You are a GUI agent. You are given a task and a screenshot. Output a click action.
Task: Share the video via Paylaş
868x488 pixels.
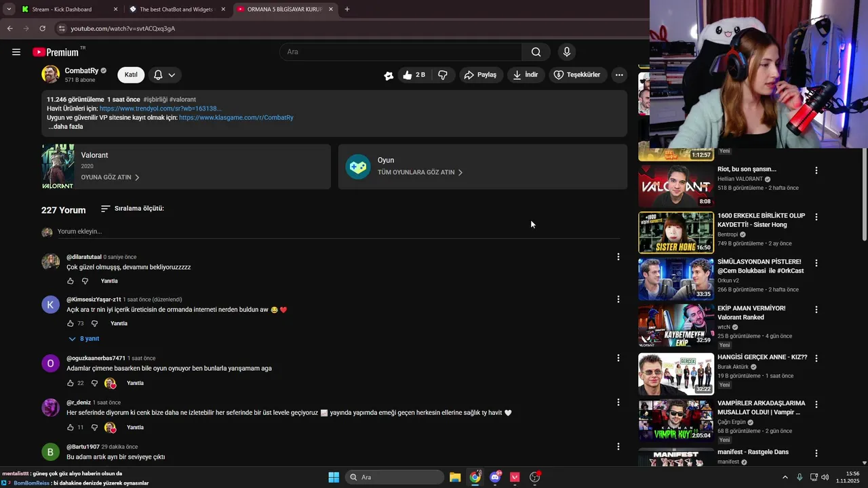tap(481, 75)
